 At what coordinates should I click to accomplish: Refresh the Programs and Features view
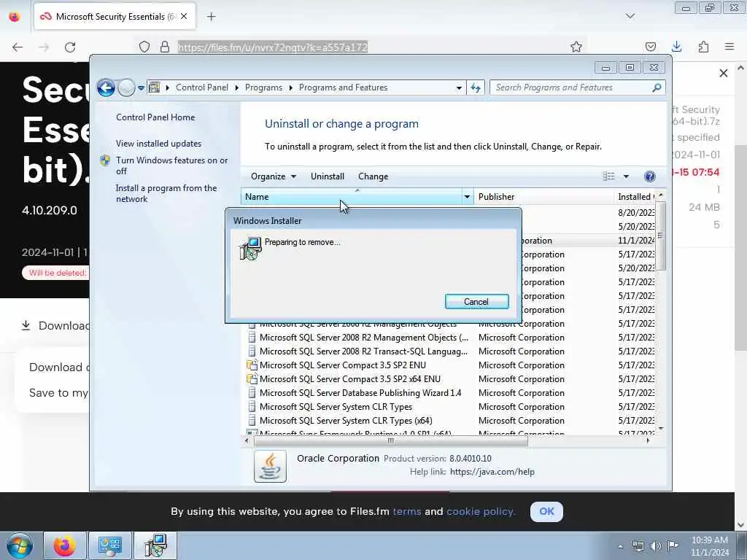coord(476,87)
